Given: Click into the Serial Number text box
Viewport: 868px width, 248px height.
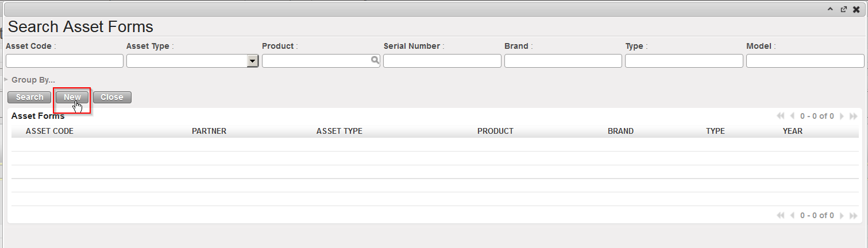Looking at the screenshot, I should pyautogui.click(x=442, y=61).
